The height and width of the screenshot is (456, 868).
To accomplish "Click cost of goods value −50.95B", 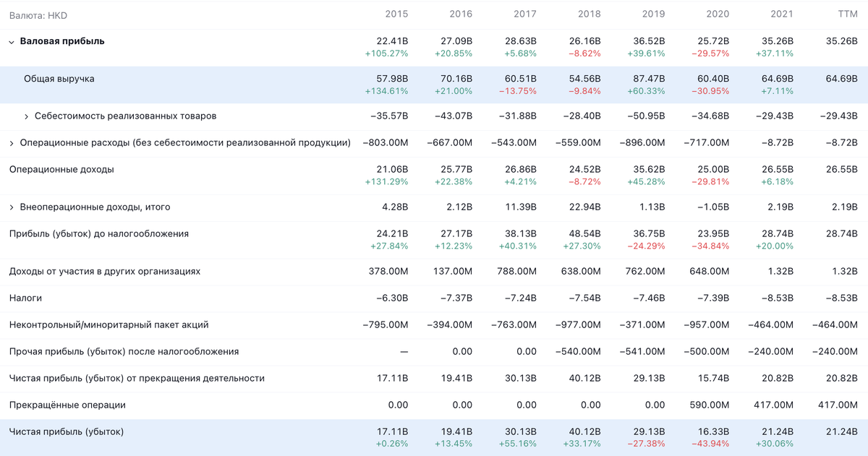I will tap(646, 116).
